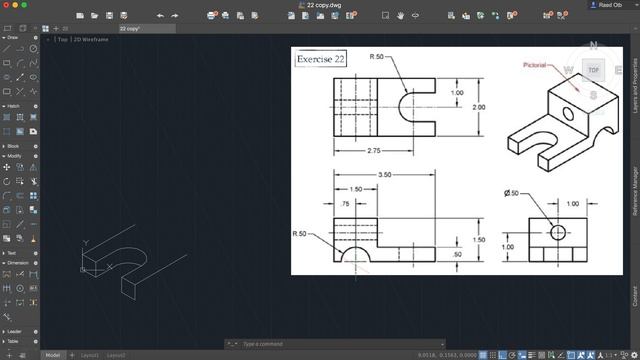
Task: Select the Polyline draw tool
Action: click(20, 49)
